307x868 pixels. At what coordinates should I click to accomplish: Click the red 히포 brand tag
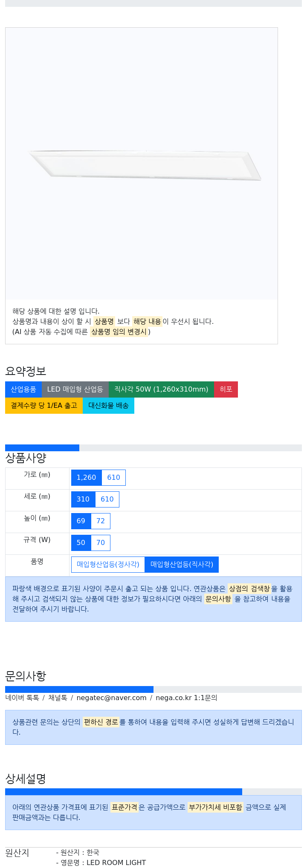pyautogui.click(x=226, y=389)
